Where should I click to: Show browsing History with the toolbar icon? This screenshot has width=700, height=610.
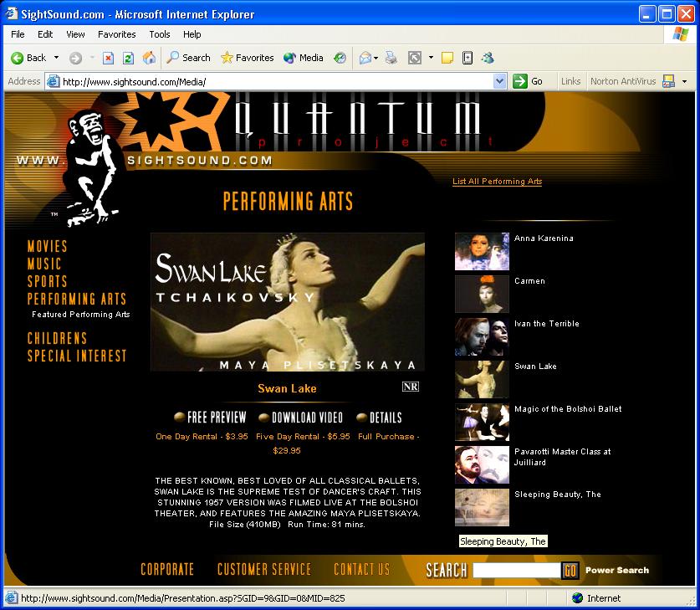340,58
